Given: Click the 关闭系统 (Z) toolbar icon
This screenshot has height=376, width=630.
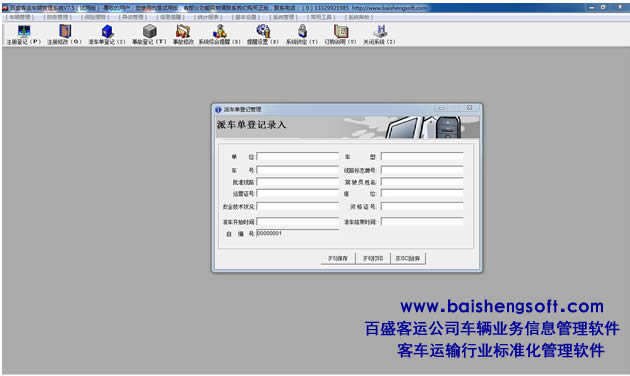Looking at the screenshot, I should [x=380, y=34].
